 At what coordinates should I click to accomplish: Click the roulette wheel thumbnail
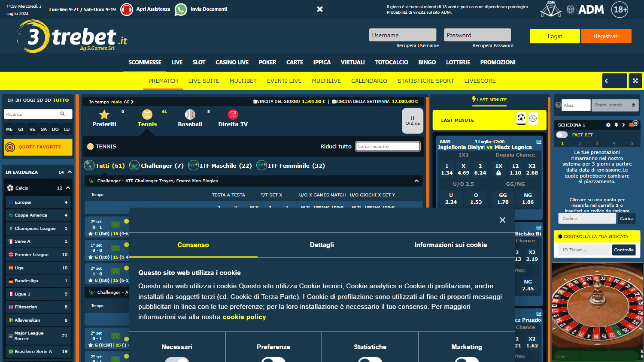(x=597, y=311)
